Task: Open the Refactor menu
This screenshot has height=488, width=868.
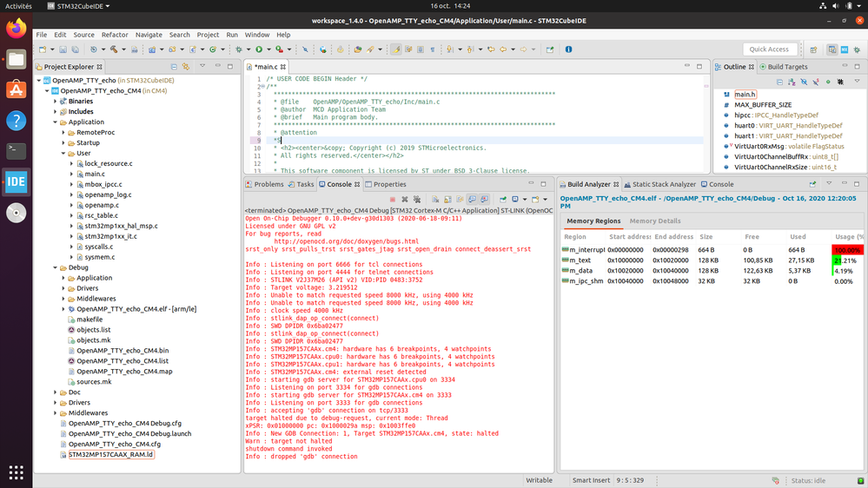Action: (114, 35)
